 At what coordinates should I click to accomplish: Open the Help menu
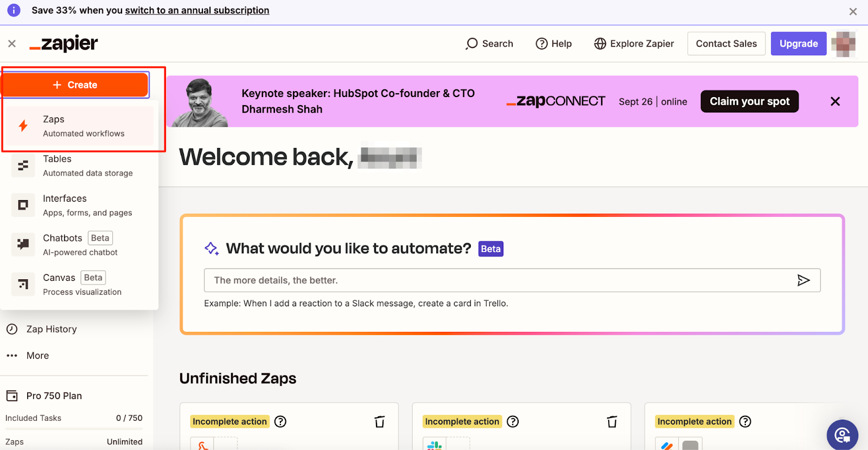[553, 43]
